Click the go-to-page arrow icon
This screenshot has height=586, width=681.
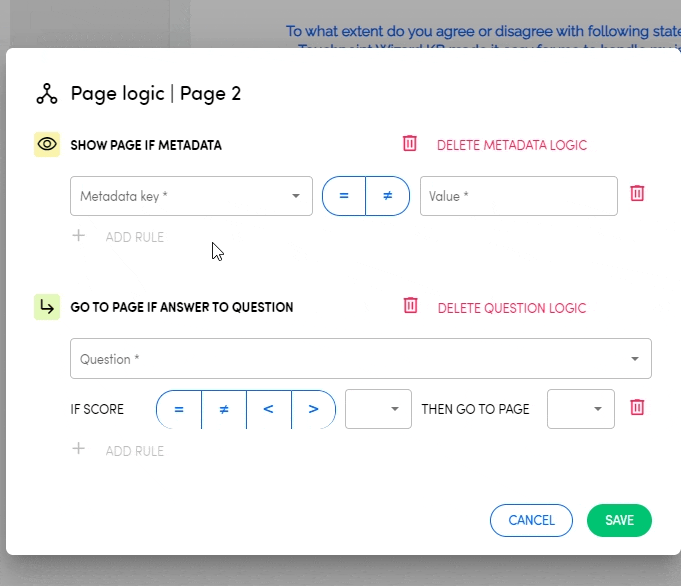click(x=47, y=308)
